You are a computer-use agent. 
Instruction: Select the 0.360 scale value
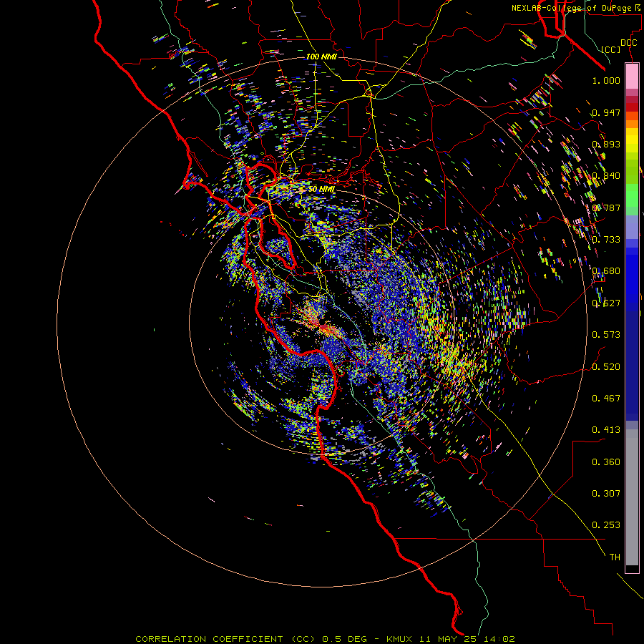(x=606, y=462)
